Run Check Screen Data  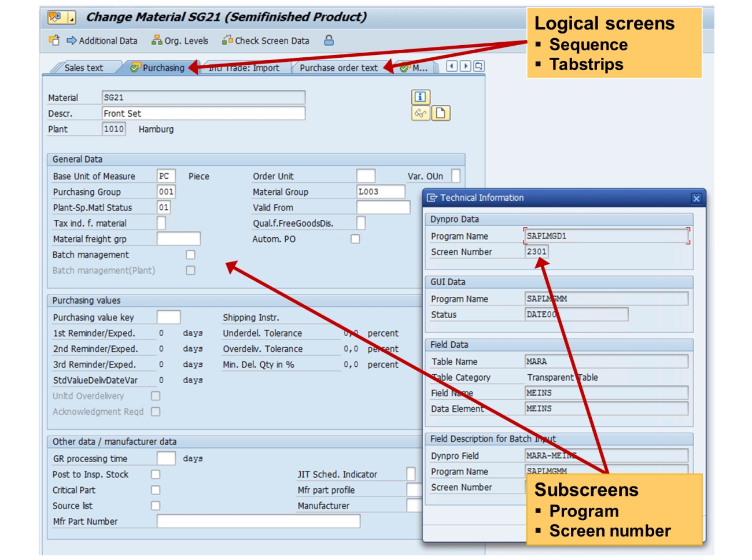tap(266, 40)
